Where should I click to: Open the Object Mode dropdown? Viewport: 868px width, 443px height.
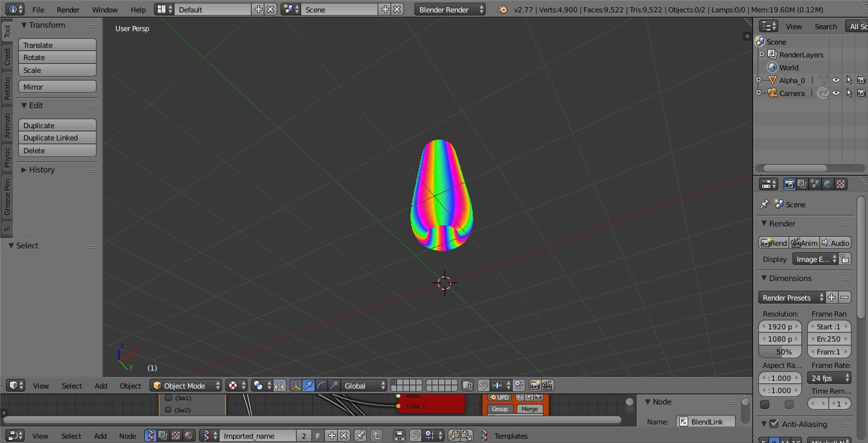click(186, 386)
